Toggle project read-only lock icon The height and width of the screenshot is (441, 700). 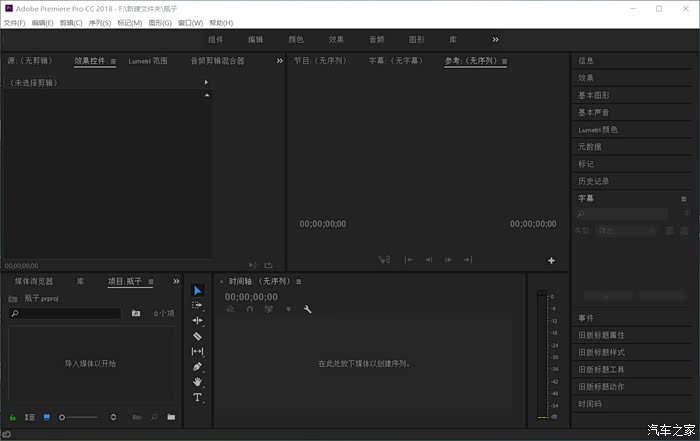pos(12,416)
